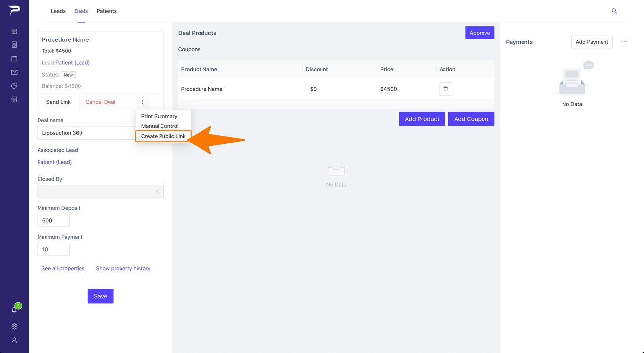Open the user profile icon
Image resolution: width=644 pixels, height=353 pixels.
click(14, 340)
